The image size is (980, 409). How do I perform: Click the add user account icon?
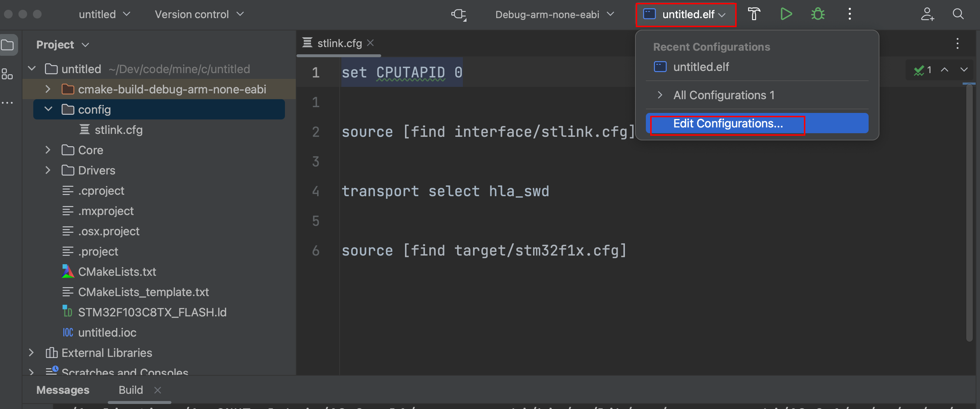(x=927, y=14)
